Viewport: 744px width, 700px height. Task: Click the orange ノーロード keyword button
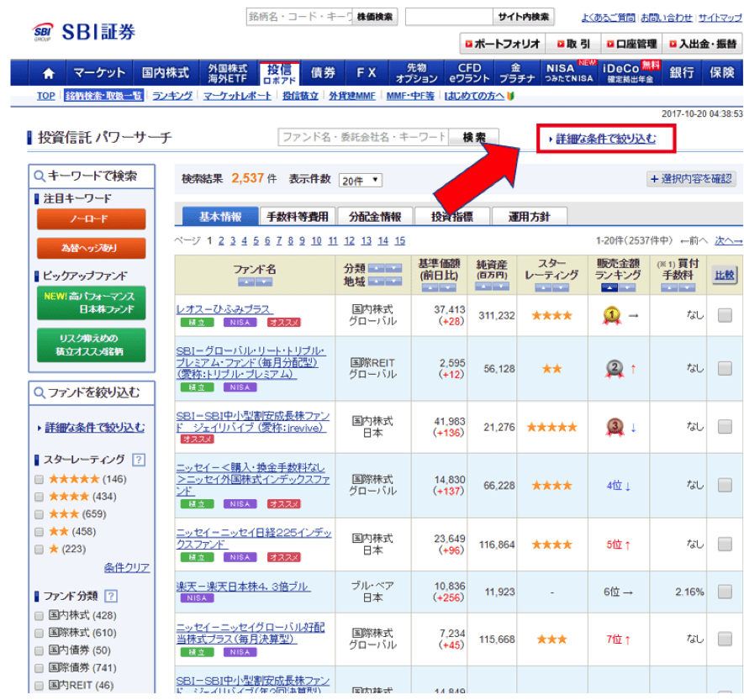91,219
